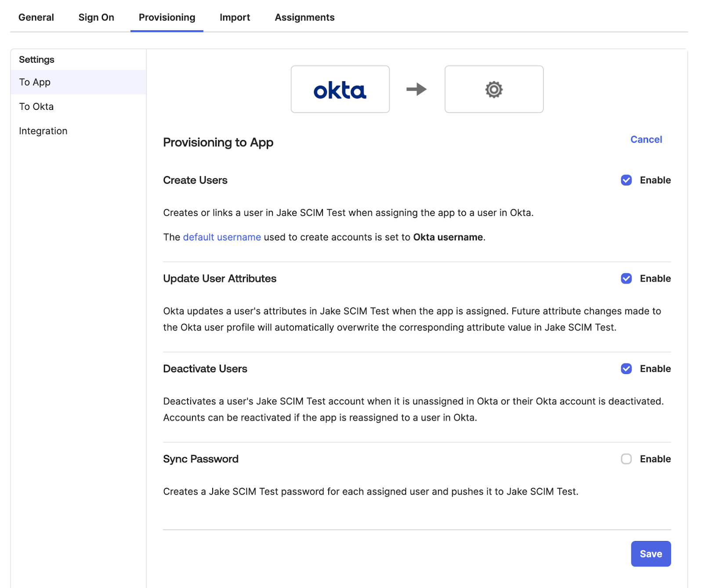Click the app gear icon card
703x588 pixels.
494,89
